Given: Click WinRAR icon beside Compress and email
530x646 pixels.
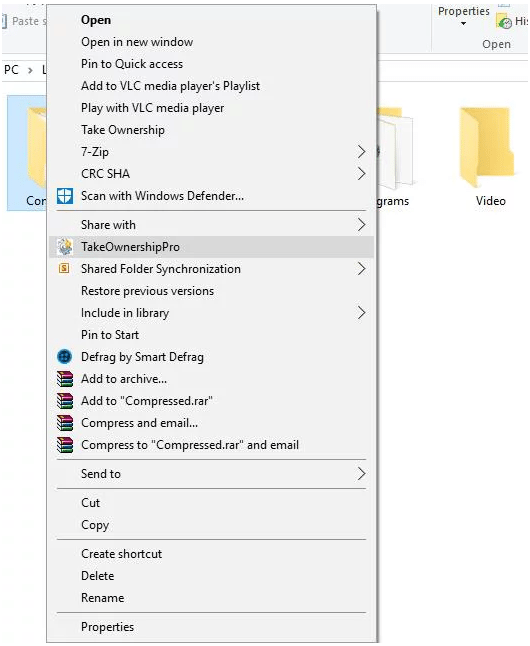Looking at the screenshot, I should click(x=65, y=423).
